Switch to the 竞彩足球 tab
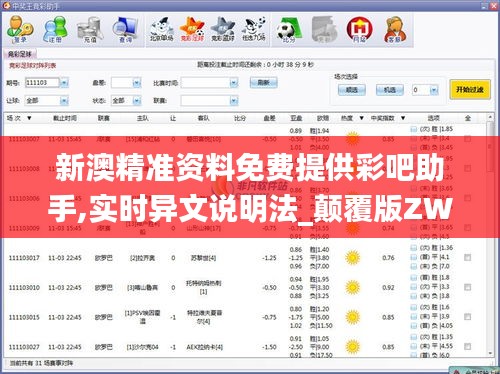The image size is (500, 374). [x=20, y=54]
